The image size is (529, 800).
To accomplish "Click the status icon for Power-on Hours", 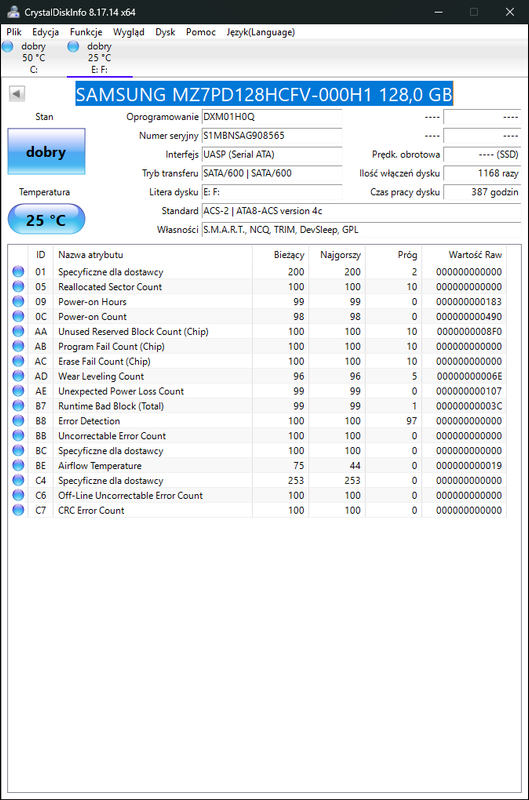I will (x=18, y=301).
